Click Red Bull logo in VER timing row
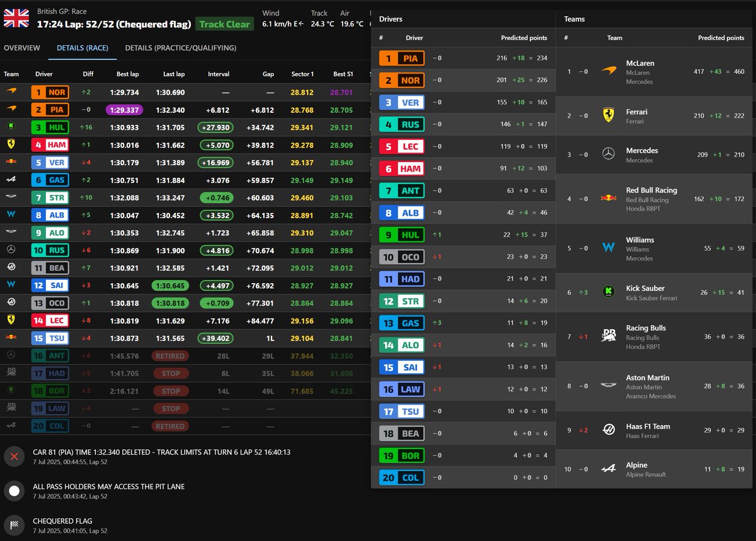The width and height of the screenshot is (756, 541). 11,163
